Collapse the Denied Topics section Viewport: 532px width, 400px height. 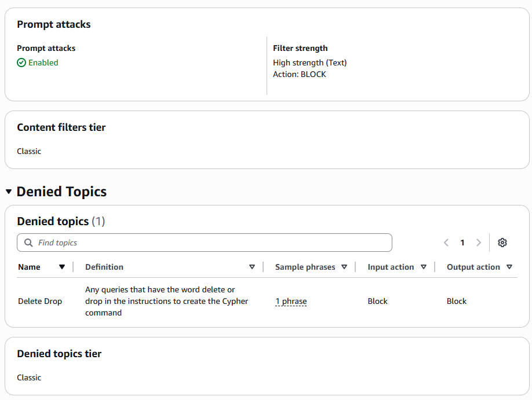coord(9,192)
